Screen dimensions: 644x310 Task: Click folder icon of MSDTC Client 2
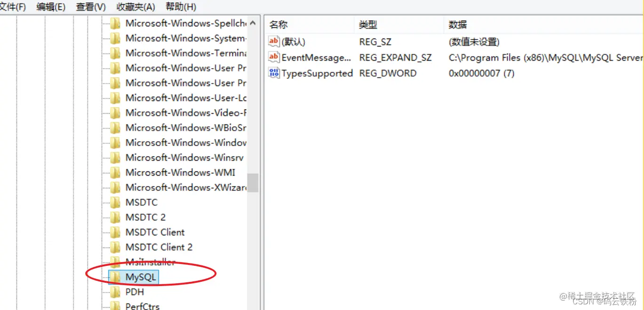click(x=115, y=247)
